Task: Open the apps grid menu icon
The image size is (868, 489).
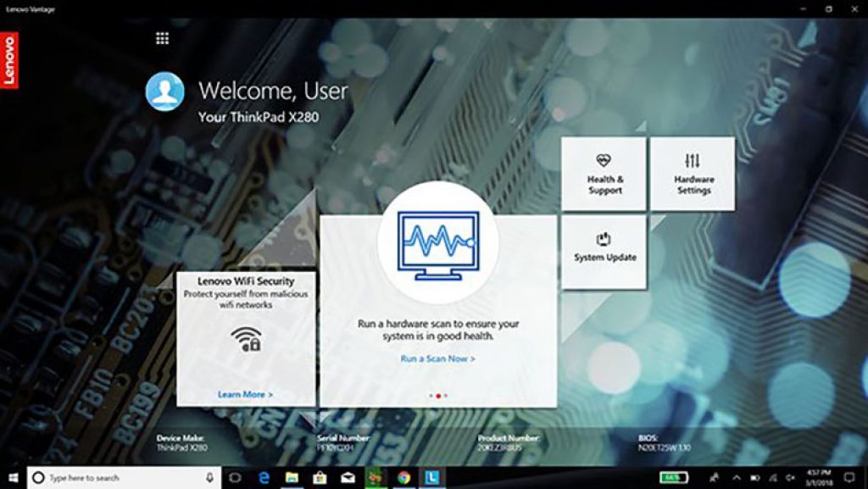Action: pos(162,38)
